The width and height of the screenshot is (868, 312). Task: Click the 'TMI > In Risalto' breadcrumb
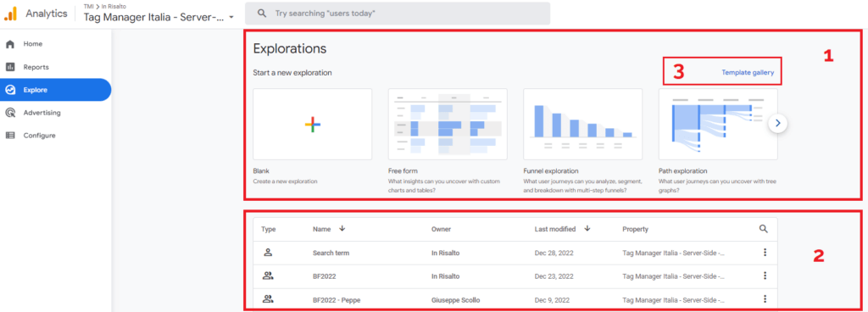(x=105, y=7)
